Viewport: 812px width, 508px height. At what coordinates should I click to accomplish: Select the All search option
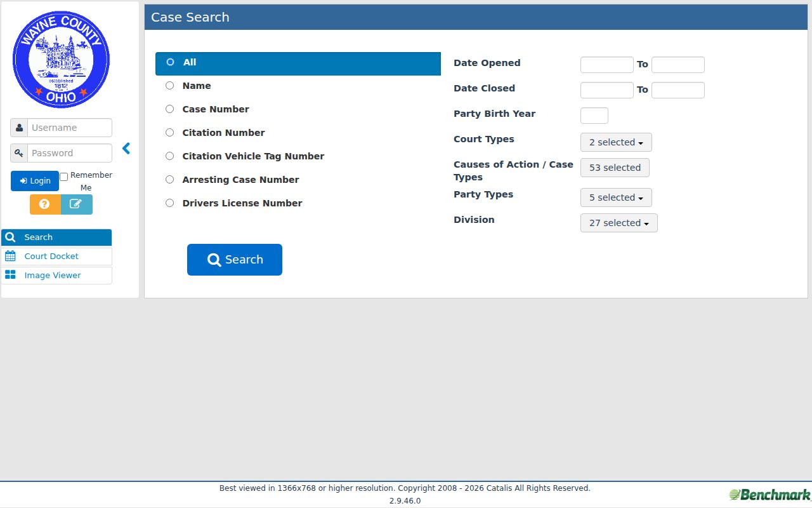tap(170, 62)
